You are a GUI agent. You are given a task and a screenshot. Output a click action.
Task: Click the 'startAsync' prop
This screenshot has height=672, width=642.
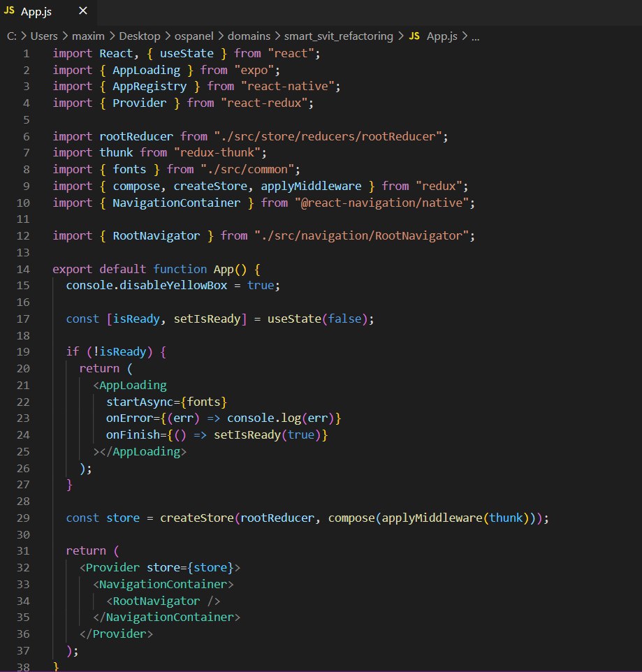pyautogui.click(x=140, y=402)
